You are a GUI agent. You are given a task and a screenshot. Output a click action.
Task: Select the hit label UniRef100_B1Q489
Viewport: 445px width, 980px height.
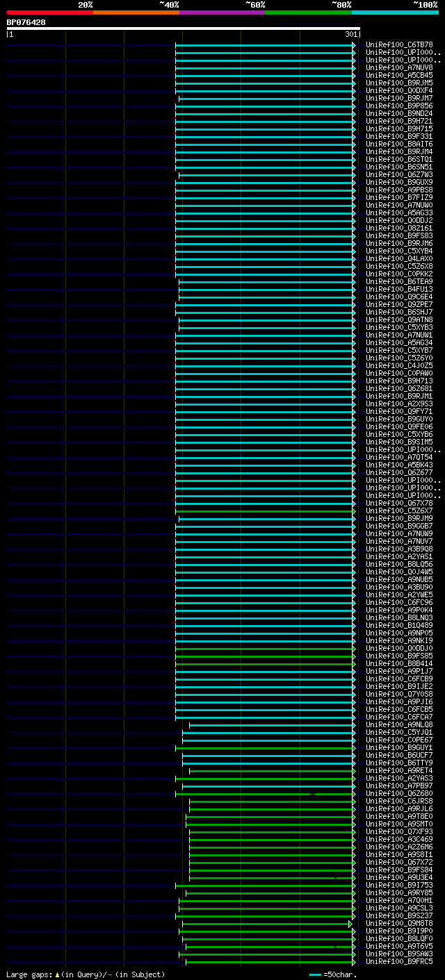pos(399,626)
